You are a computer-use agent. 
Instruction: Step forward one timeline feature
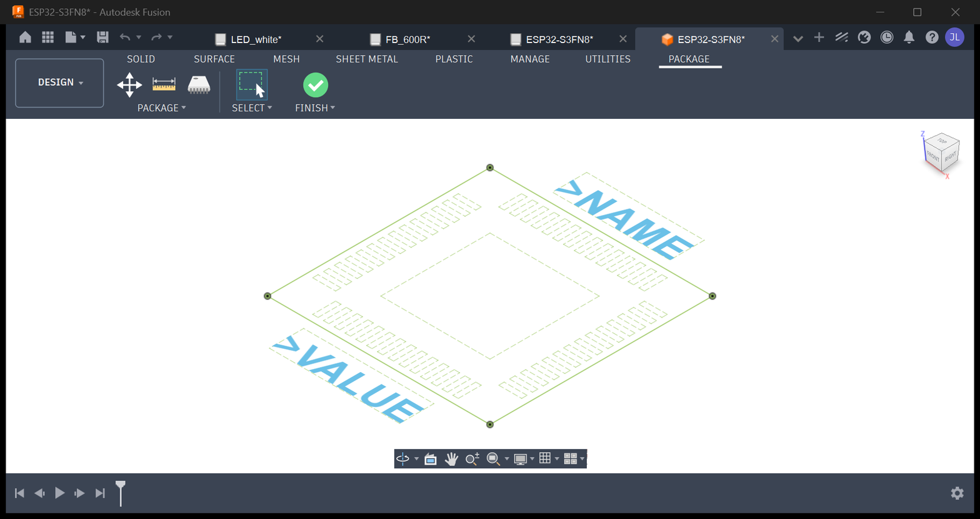pyautogui.click(x=79, y=493)
